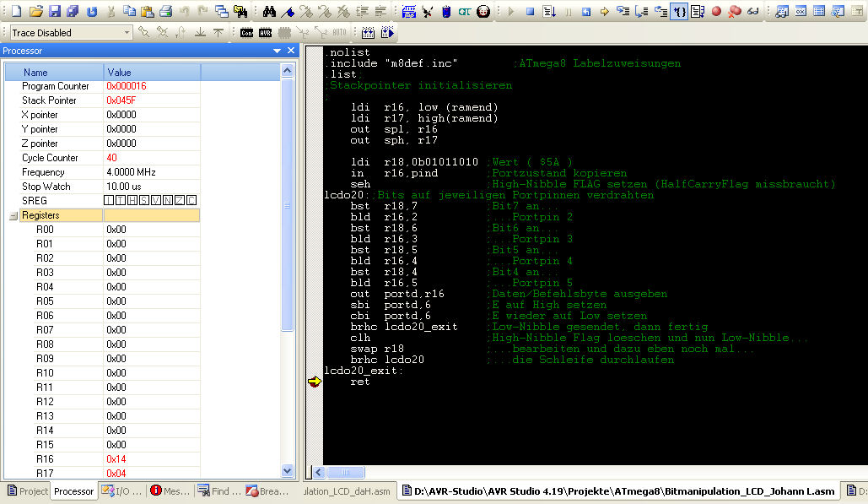The width and height of the screenshot is (868, 504).
Task: Toggle the I flag in SREG
Action: click(x=109, y=200)
